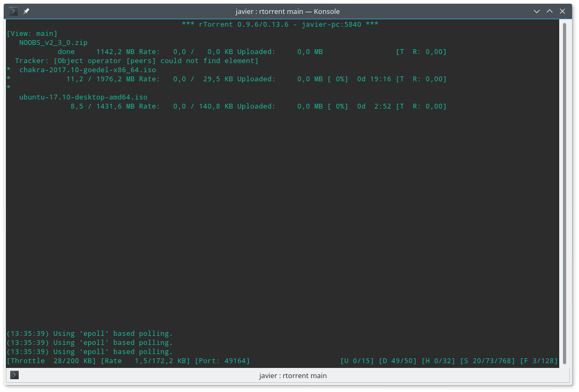
Task: Click the '[F 3/128]' status entry
Action: (x=539, y=361)
